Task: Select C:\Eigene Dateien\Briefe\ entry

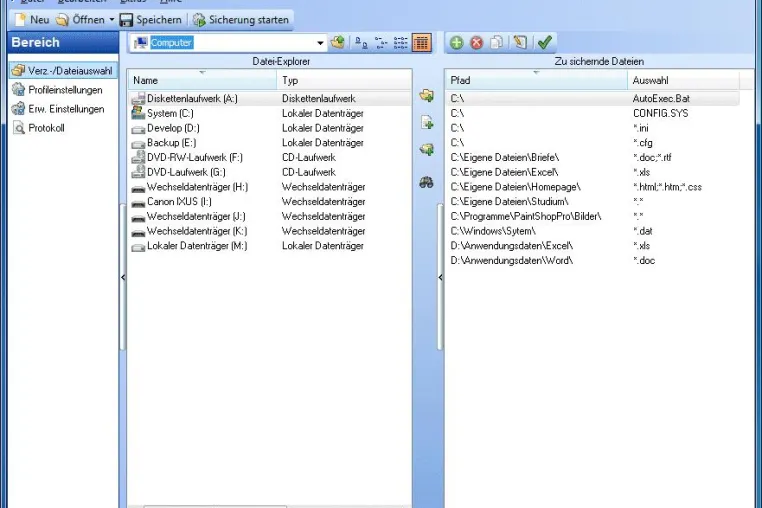Action: [593, 158]
